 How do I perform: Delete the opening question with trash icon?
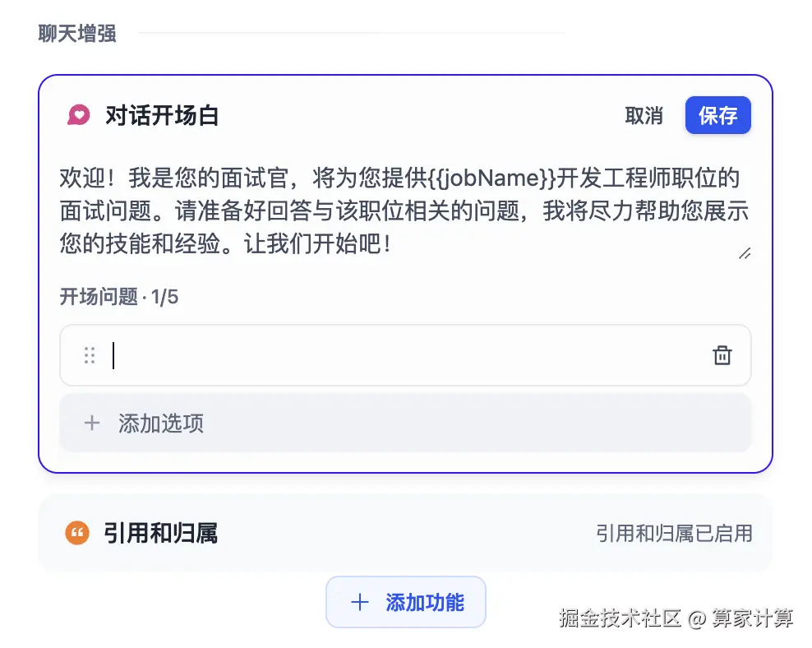click(722, 355)
